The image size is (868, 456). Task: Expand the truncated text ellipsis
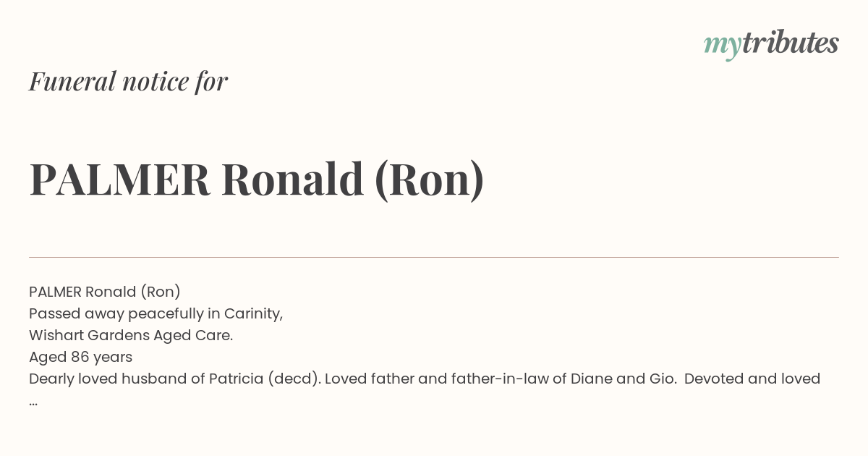click(33, 402)
